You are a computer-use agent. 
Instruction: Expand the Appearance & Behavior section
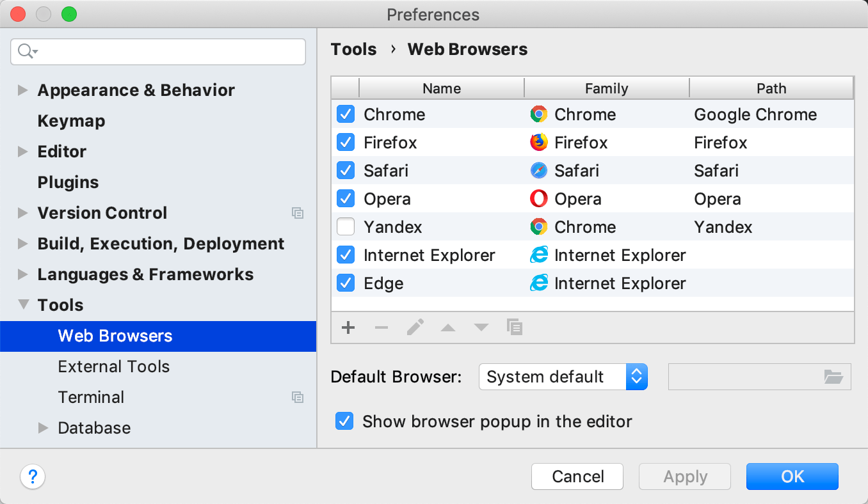tap(23, 90)
